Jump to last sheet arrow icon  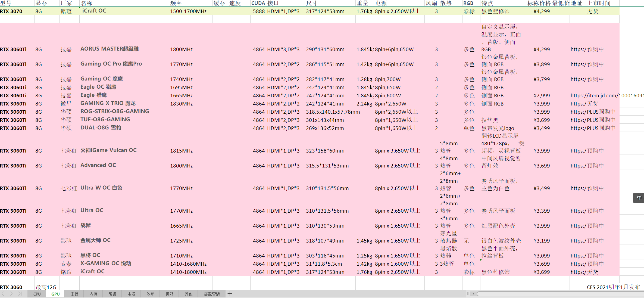(x=20, y=294)
